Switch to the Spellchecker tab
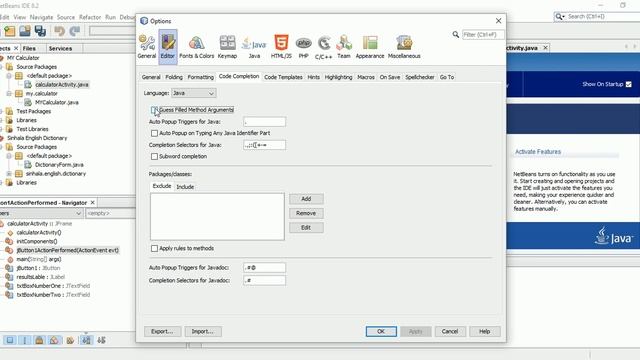Image resolution: width=640 pixels, height=360 pixels. pos(420,77)
